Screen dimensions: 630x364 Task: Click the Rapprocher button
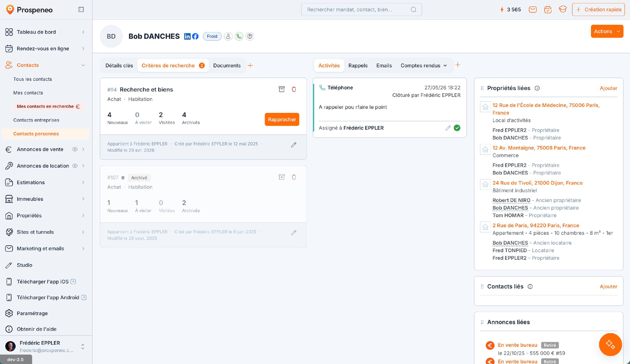282,119
